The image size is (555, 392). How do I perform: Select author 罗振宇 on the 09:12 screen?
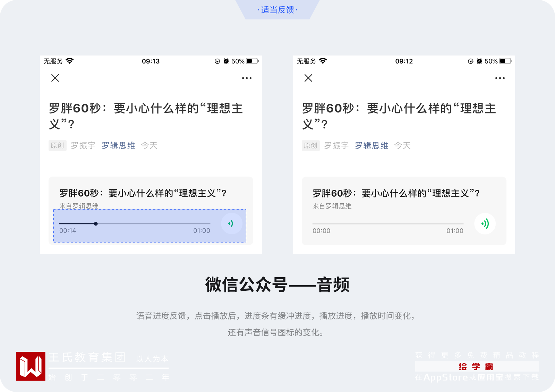[x=336, y=145]
